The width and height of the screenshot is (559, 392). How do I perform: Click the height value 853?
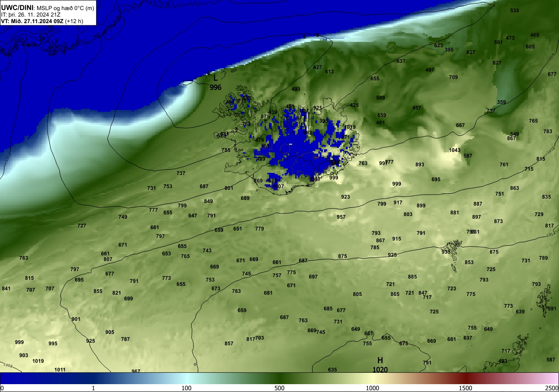click(469, 263)
